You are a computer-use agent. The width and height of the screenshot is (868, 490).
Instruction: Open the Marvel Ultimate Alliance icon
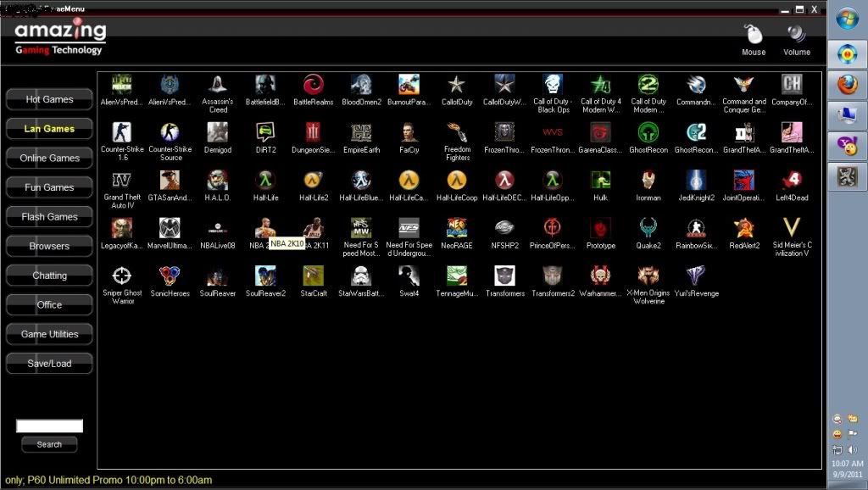(170, 228)
